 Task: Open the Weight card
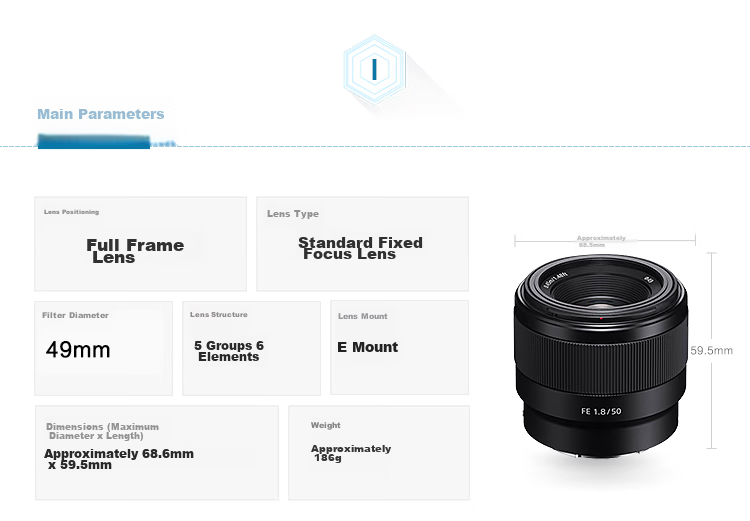click(379, 453)
